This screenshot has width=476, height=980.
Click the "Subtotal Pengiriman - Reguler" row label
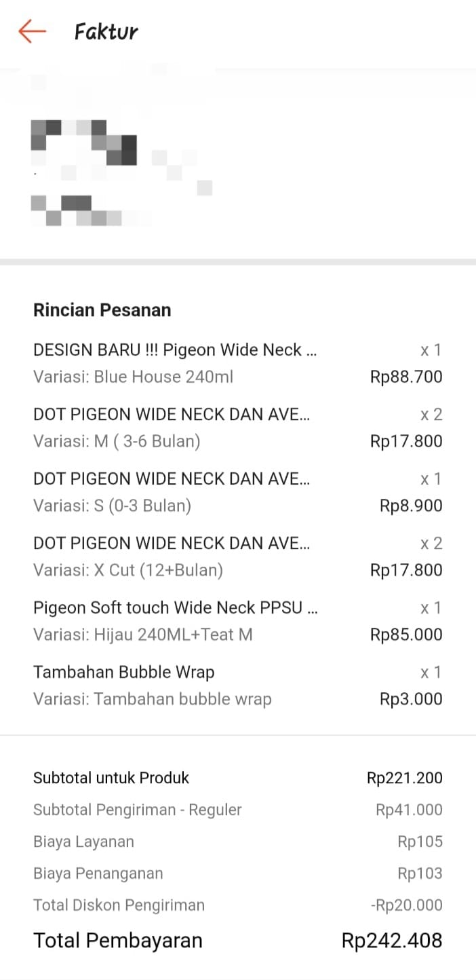pos(137,810)
